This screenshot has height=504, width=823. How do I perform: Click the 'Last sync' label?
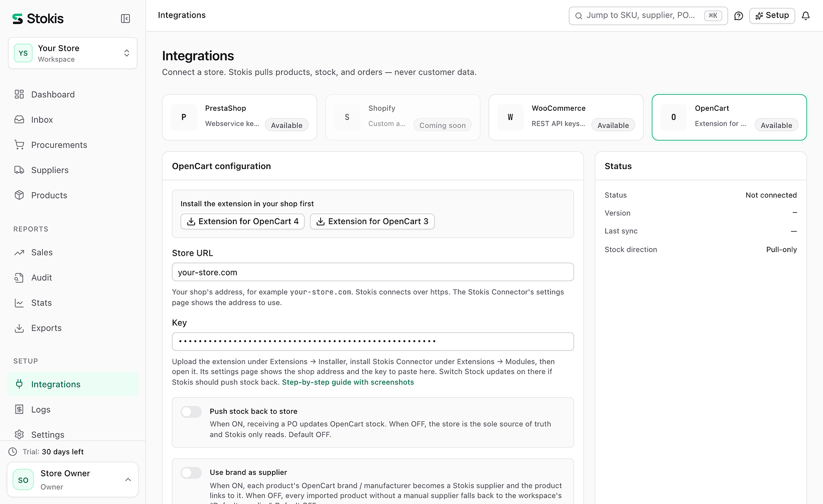pyautogui.click(x=621, y=231)
